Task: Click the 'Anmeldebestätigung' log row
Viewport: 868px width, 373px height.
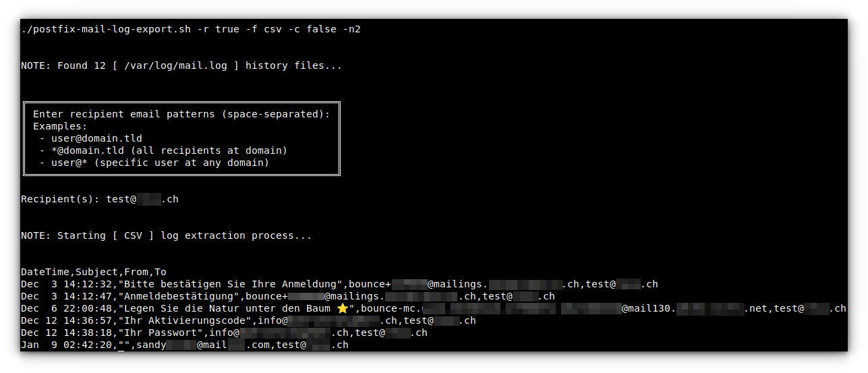Action: pos(288,297)
